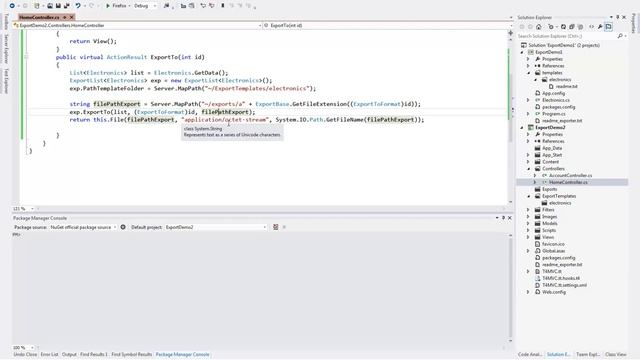
Task: Open Package Manager settings gear icon
Action: point(123,227)
